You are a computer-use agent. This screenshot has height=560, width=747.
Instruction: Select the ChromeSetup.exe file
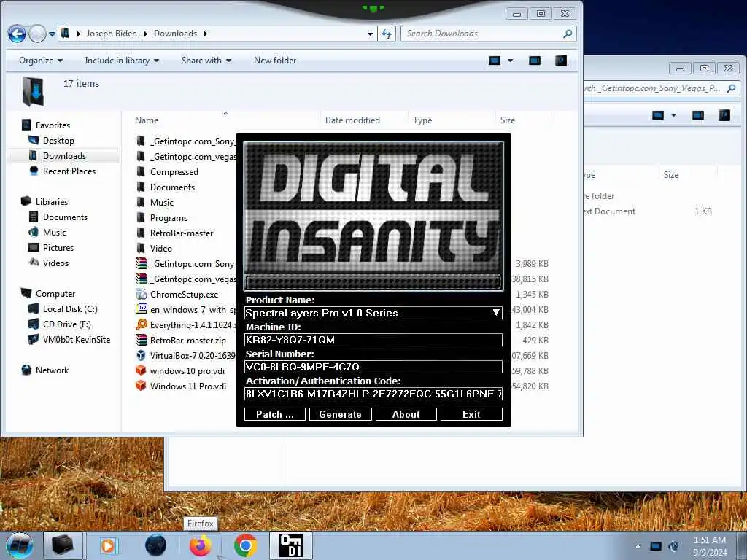(x=184, y=295)
